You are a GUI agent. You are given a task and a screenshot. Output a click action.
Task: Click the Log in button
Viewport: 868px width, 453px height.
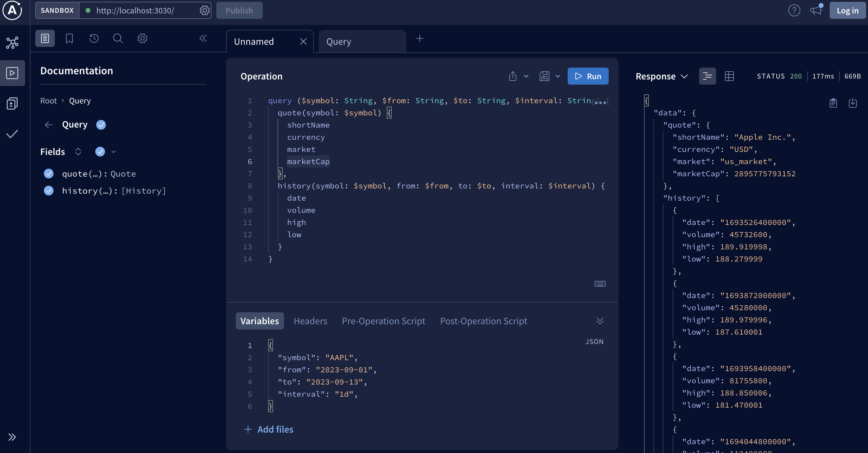[x=847, y=10]
